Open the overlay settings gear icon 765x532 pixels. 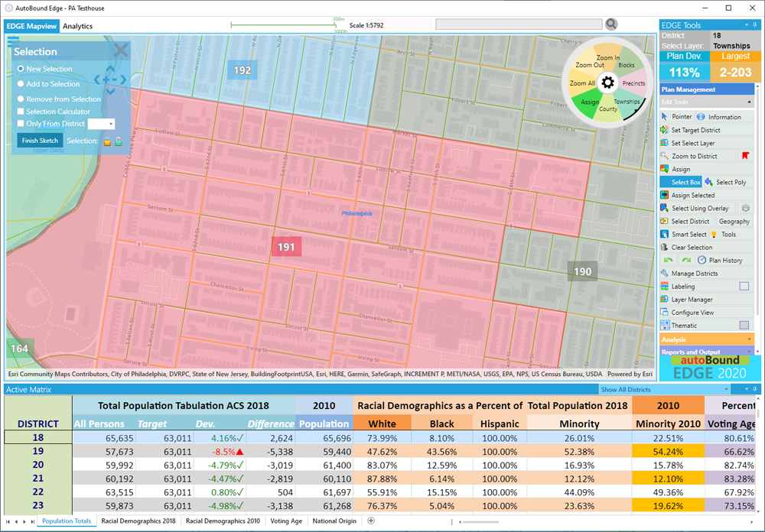pyautogui.click(x=745, y=208)
